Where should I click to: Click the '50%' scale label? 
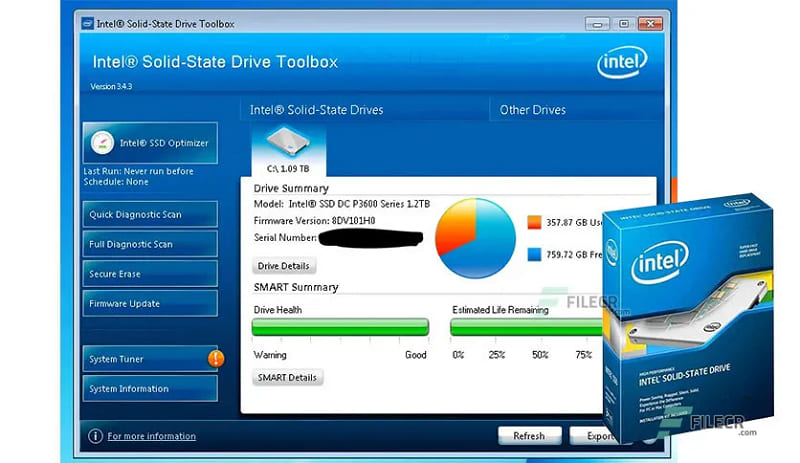pyautogui.click(x=540, y=355)
